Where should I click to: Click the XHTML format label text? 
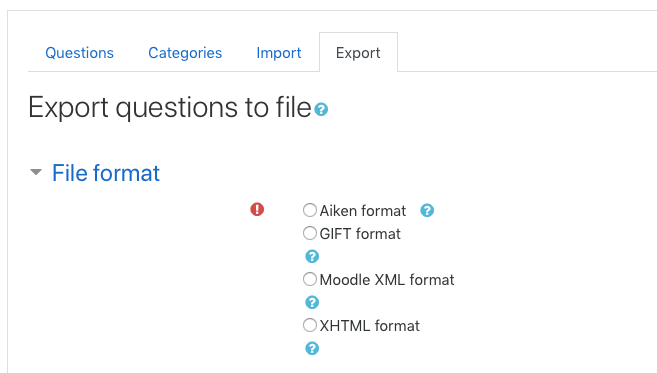click(x=370, y=326)
